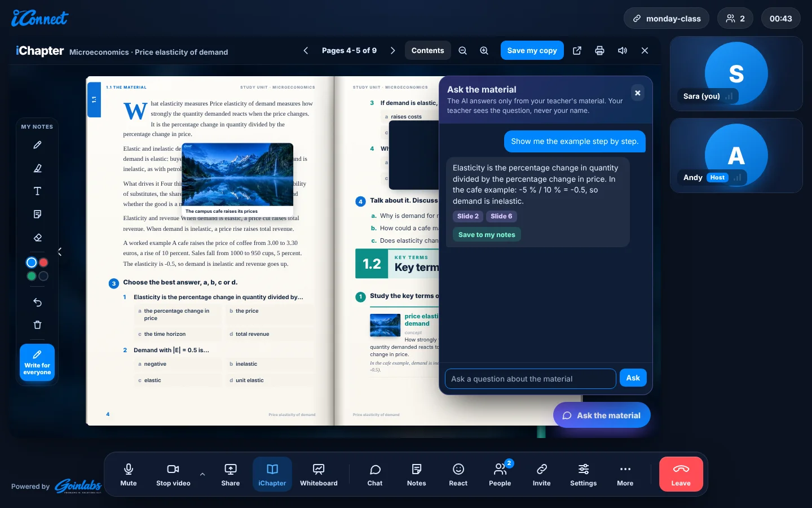
Task: Pick the sticky note tool
Action: (x=37, y=214)
